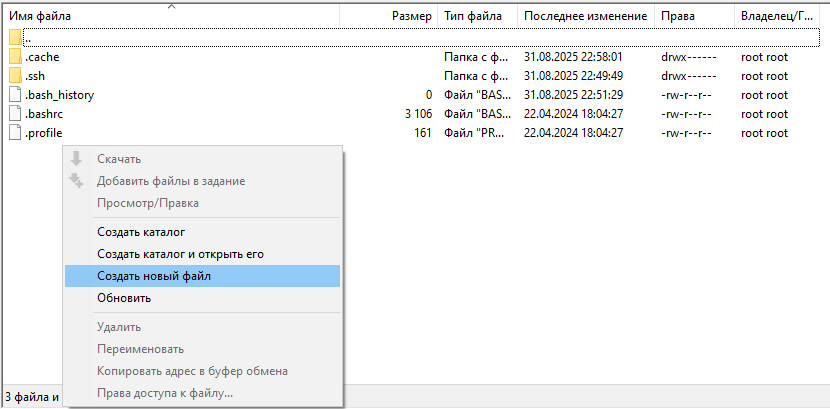Image resolution: width=830 pixels, height=409 pixels.
Task: Sort files by 'Размер' column header
Action: pyautogui.click(x=412, y=16)
